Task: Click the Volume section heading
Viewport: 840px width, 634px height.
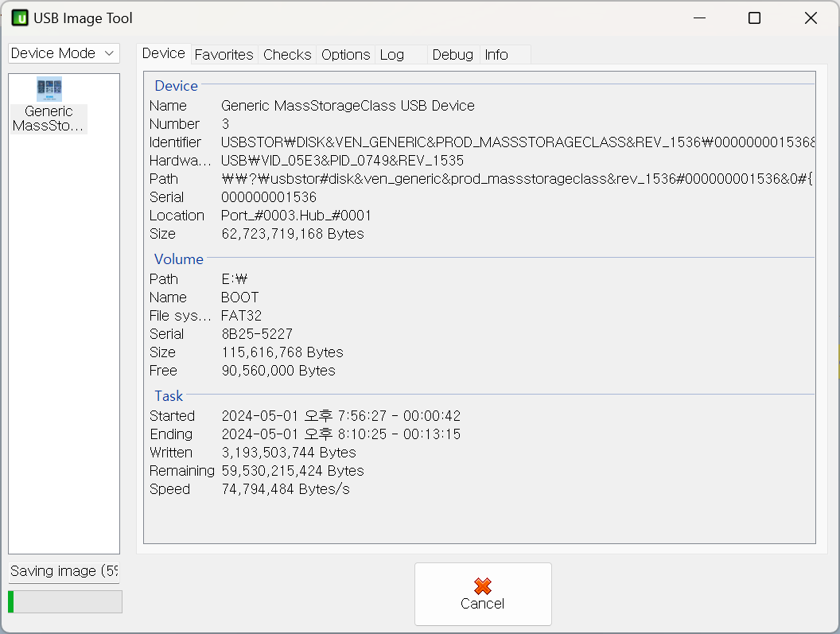Action: tap(179, 259)
